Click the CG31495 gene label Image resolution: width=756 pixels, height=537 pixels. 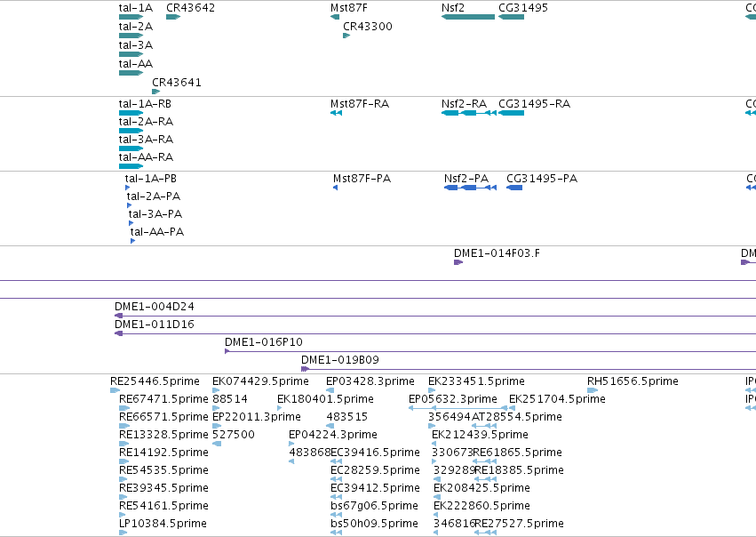tap(523, 8)
